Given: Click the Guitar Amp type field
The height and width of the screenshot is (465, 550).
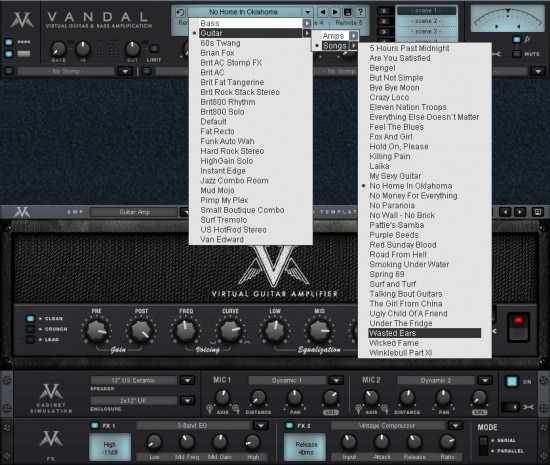Looking at the screenshot, I should [134, 212].
